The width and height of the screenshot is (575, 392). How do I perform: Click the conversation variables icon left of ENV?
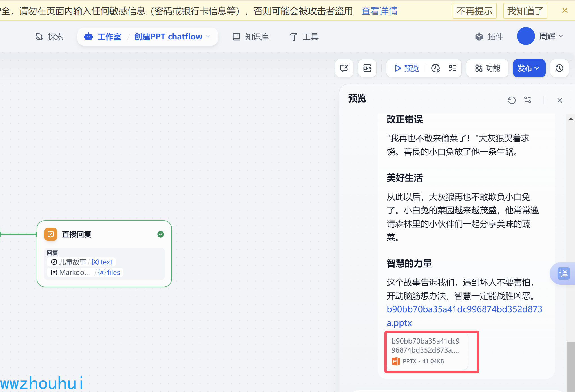click(x=344, y=68)
